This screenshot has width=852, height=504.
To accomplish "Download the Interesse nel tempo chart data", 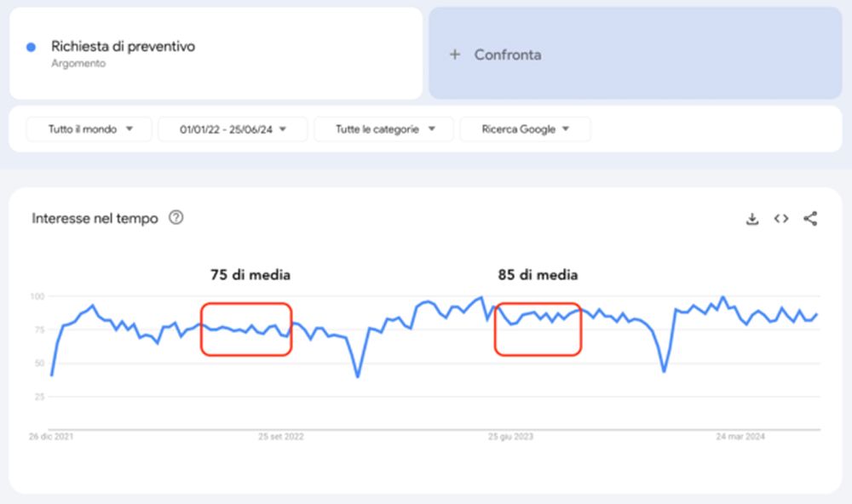I will (751, 219).
